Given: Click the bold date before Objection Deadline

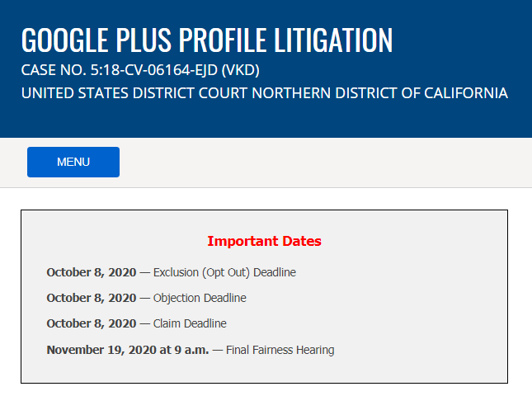Looking at the screenshot, I should (92, 298).
